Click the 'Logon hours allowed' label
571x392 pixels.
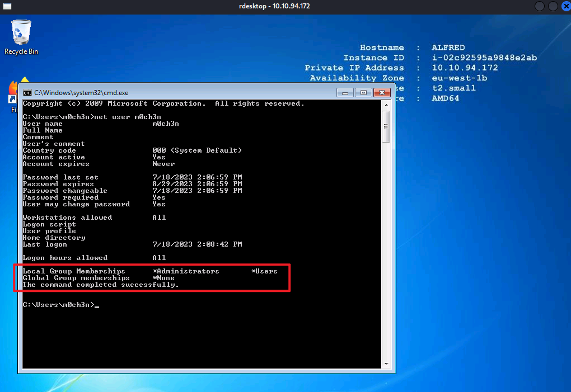click(x=65, y=258)
